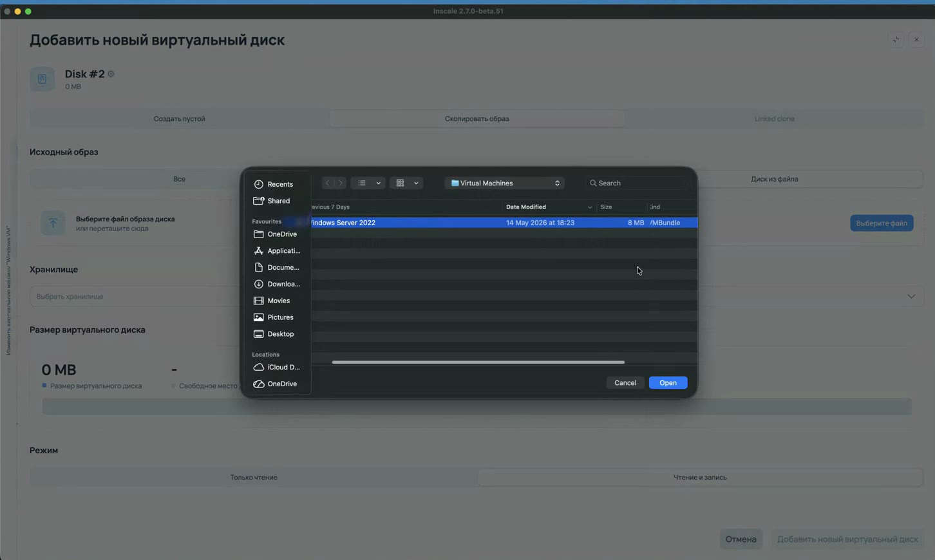The width and height of the screenshot is (935, 560).
Task: Set mode to Только чтение
Action: pyautogui.click(x=254, y=478)
